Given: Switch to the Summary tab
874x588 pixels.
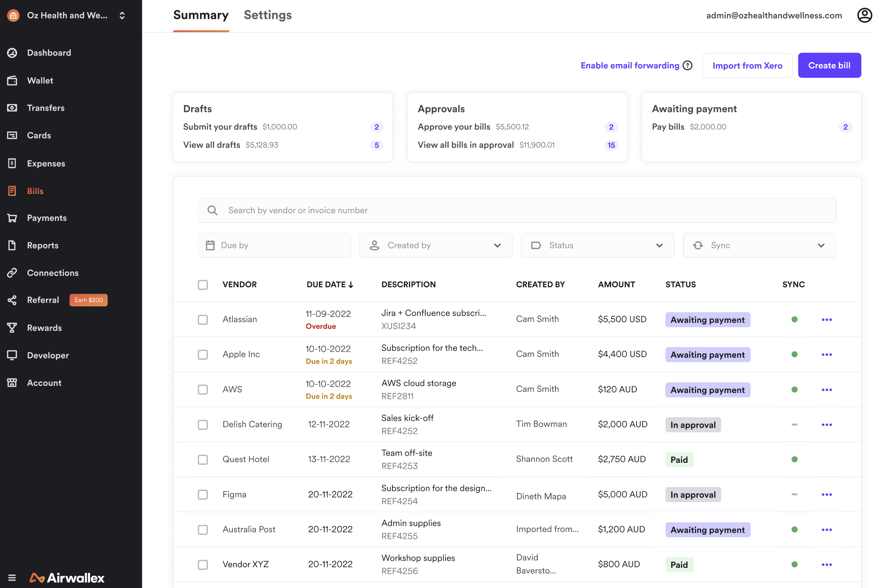Looking at the screenshot, I should tap(201, 15).
